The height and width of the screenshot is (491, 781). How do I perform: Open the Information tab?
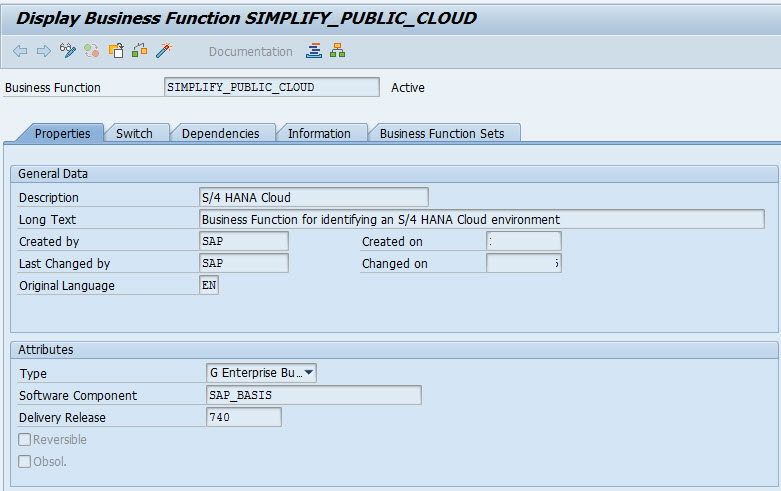(319, 133)
